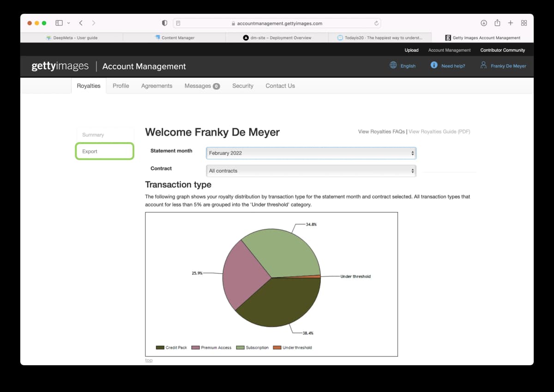Click the address bar URL field
Image resolution: width=554 pixels, height=392 pixels.
(277, 23)
